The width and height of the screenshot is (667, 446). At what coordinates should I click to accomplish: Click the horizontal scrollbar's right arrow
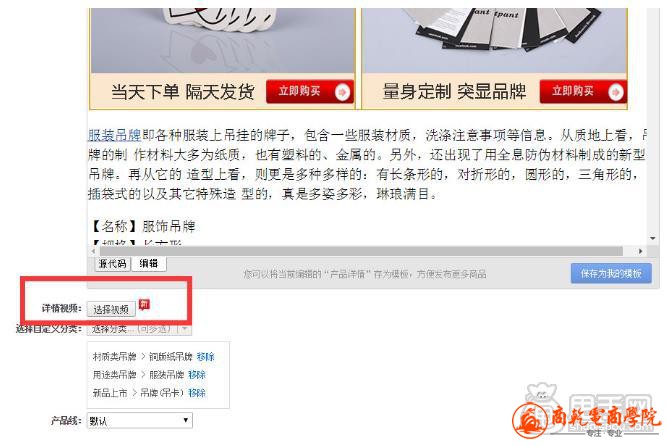pyautogui.click(x=640, y=251)
